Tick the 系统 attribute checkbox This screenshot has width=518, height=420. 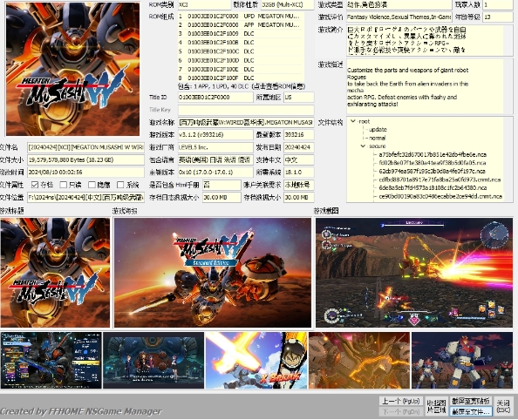(x=120, y=185)
